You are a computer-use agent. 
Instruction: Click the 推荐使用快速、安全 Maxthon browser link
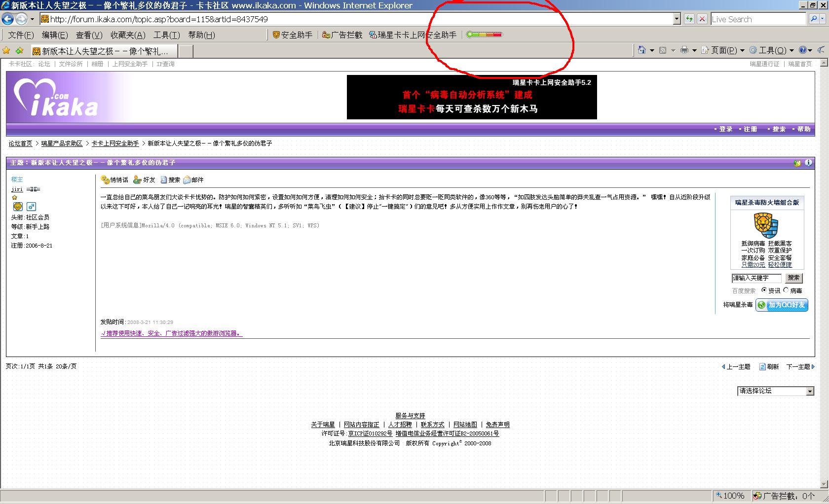click(x=171, y=333)
